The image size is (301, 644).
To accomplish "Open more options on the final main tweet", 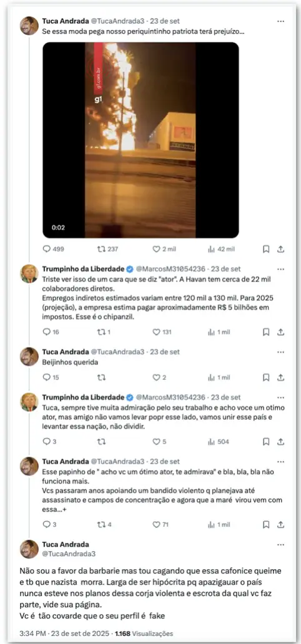I will (281, 545).
